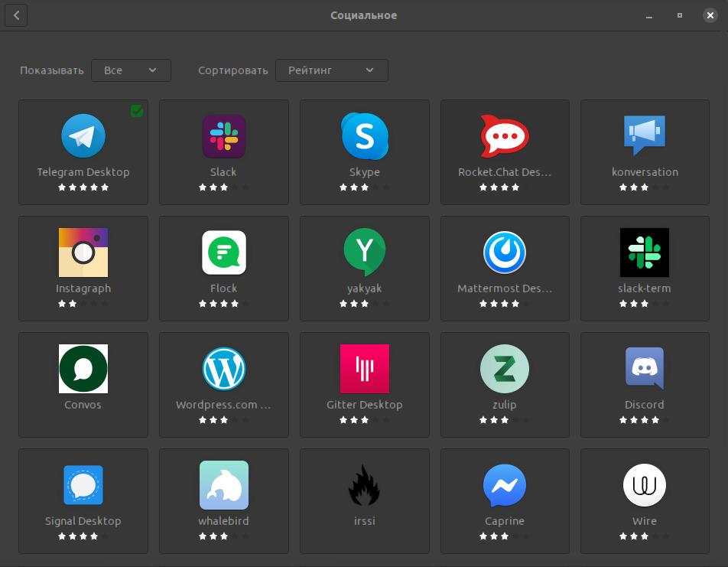Open the "Сортировать" sort dropdown

[x=331, y=70]
